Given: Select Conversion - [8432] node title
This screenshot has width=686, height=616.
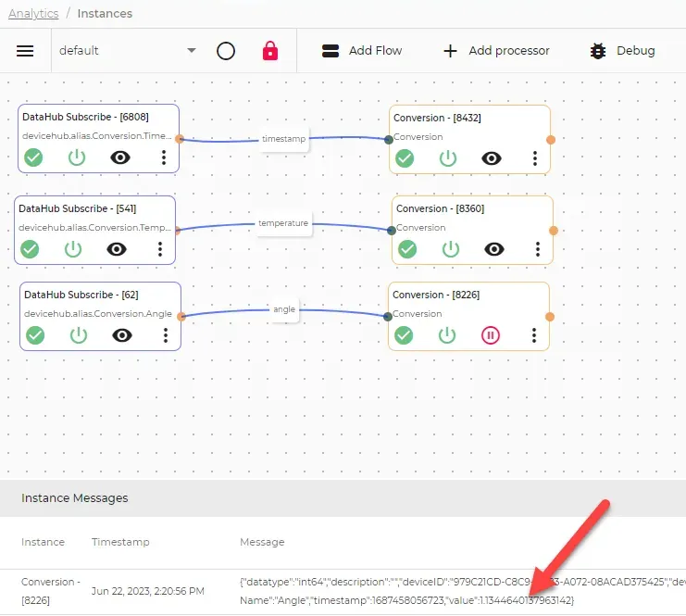Looking at the screenshot, I should tap(437, 118).
